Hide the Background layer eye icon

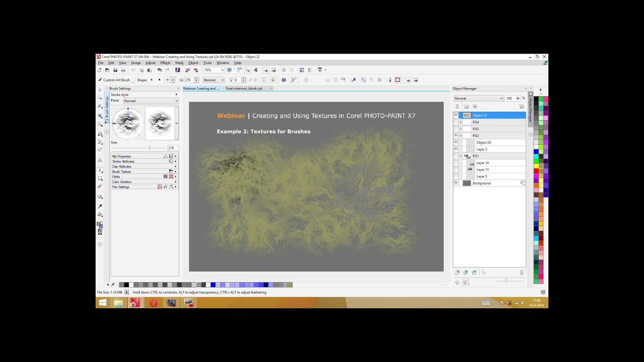[x=456, y=183]
